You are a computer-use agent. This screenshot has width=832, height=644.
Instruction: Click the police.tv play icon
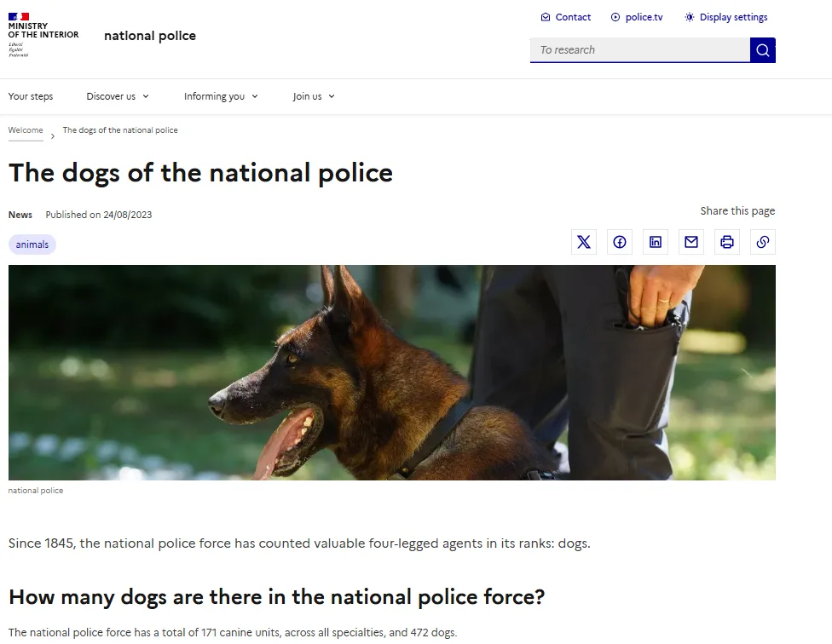click(x=615, y=17)
